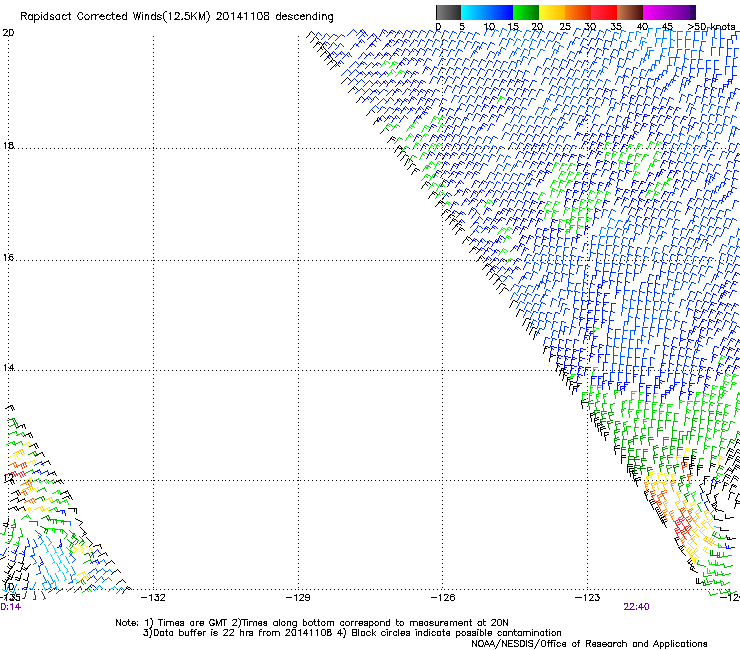Click the red wind barbs near 12N -121.5
Viewport: 740px width, 650px height.
(x=682, y=525)
